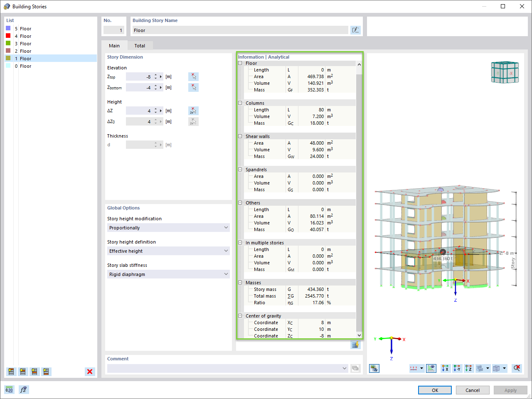Confirm settings with OK button
Viewport: 532px width, 399px height.
pyautogui.click(x=435, y=390)
